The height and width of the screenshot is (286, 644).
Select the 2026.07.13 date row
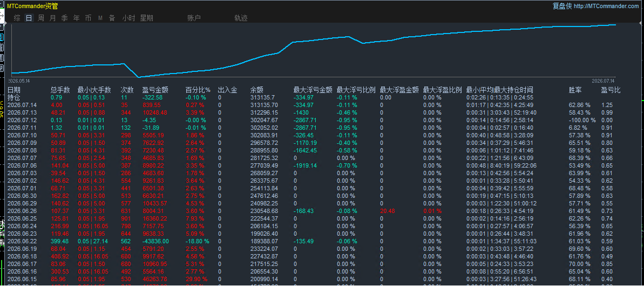click(22, 113)
